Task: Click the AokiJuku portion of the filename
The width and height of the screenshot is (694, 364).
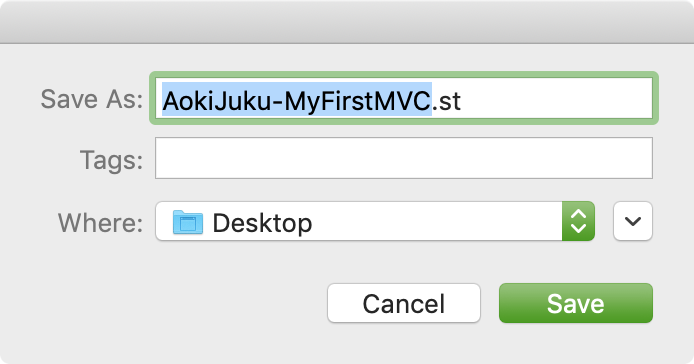Action: tap(216, 101)
